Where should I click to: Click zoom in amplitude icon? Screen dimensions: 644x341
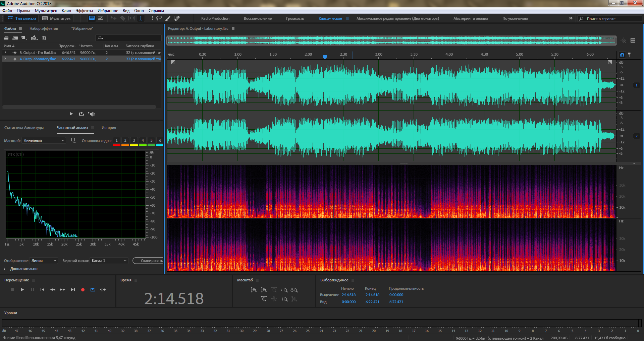point(254,290)
